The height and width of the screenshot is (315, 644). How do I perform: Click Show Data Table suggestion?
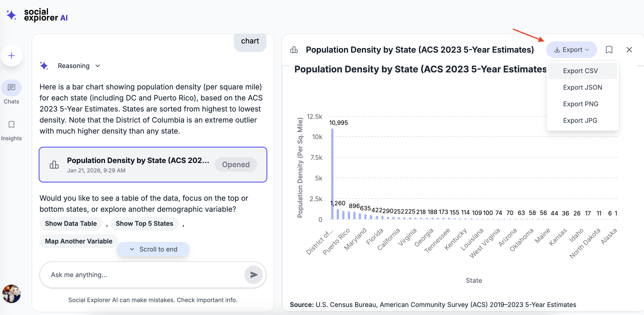pos(71,223)
